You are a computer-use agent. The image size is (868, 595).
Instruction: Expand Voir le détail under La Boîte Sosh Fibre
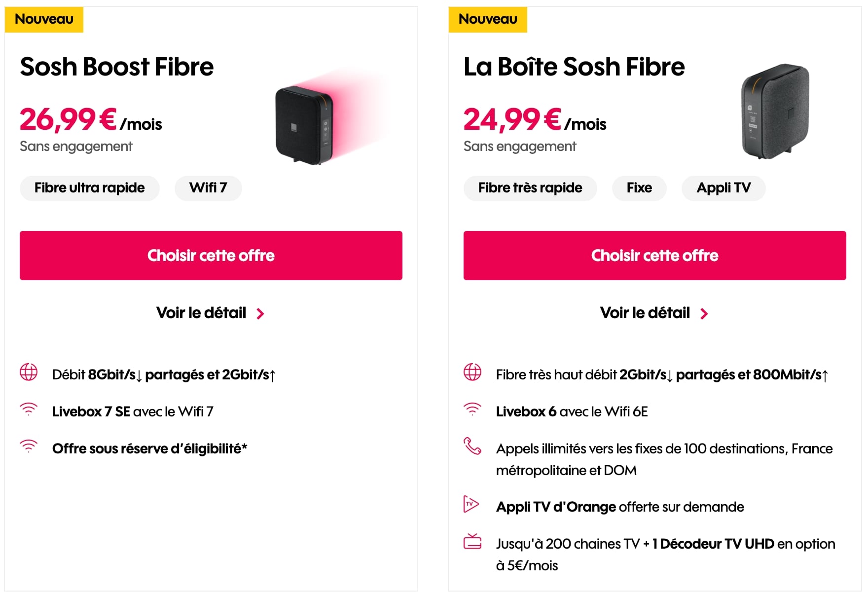645,313
